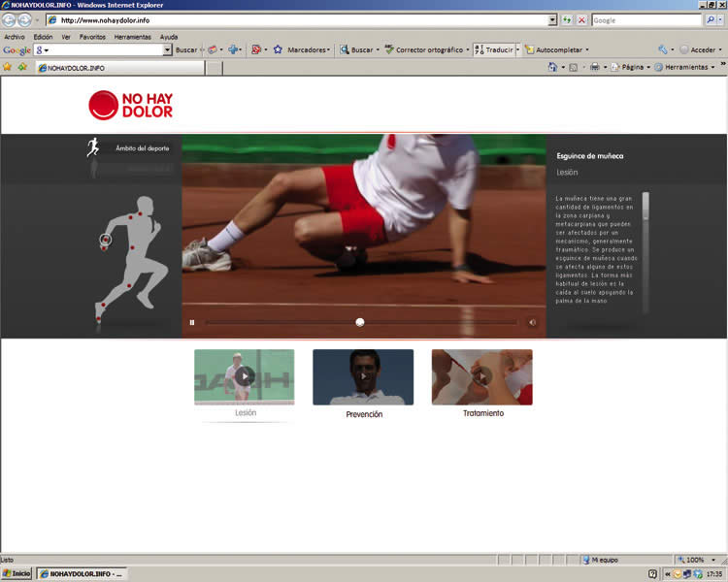Select the knee injury point on the runner
The image size is (728, 582).
tap(128, 285)
